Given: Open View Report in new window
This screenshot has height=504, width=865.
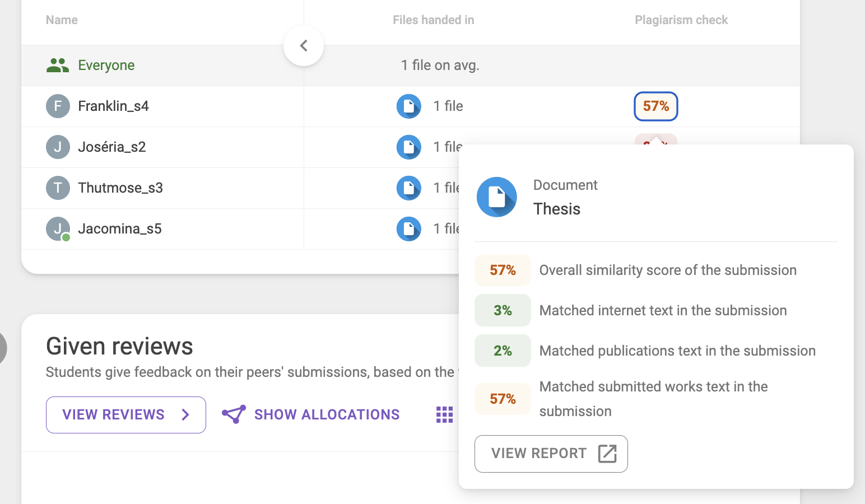Looking at the screenshot, I should [551, 454].
